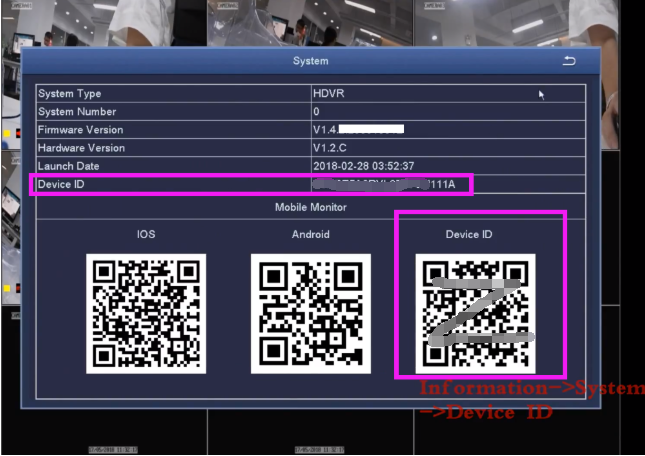Click the Device ID value ending in 111A
The image size is (645, 456).
pos(384,184)
